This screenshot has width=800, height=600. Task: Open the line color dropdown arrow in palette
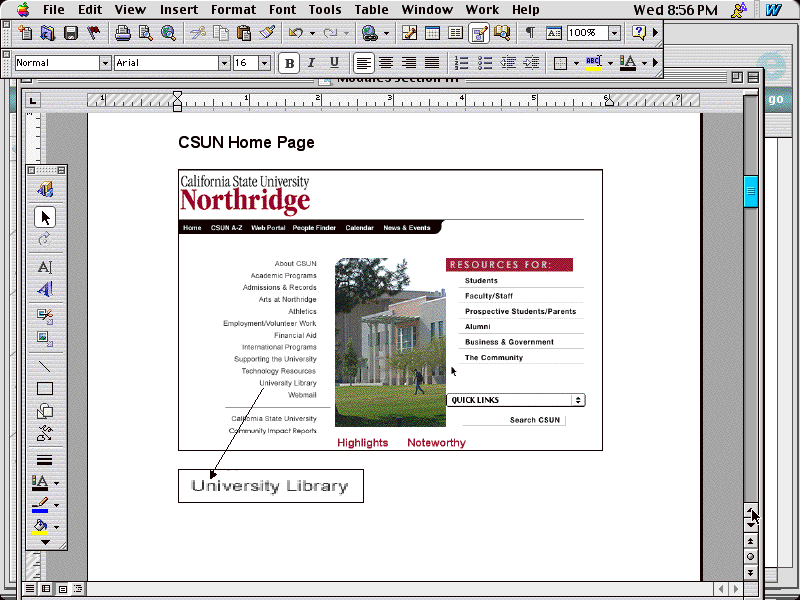(x=56, y=505)
